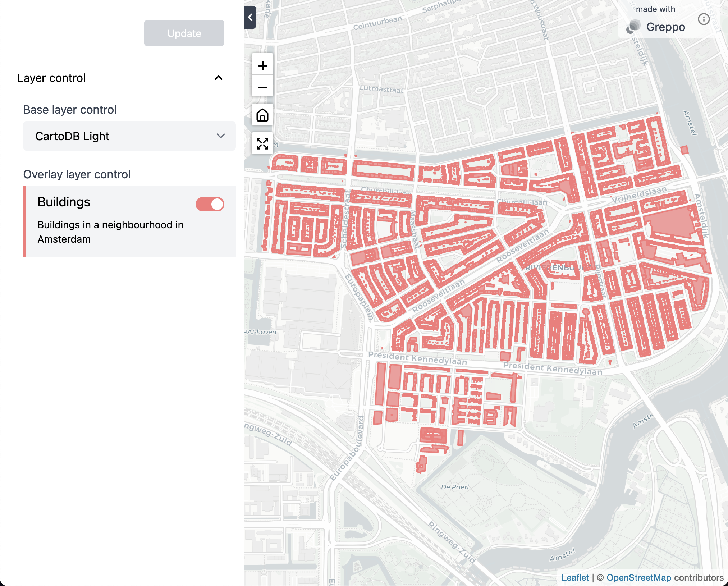Screen dimensions: 728x586
Task: Click the De Paerl park label
Action: point(455,487)
